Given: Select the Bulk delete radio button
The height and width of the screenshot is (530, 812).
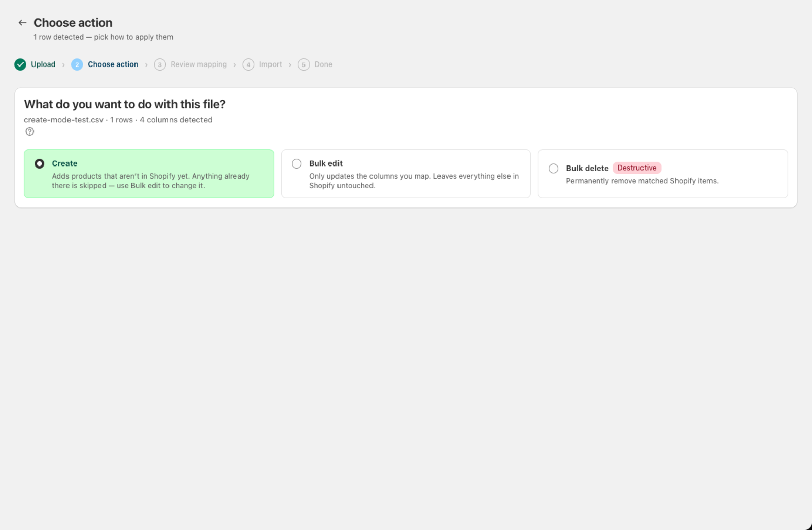Looking at the screenshot, I should click(554, 169).
